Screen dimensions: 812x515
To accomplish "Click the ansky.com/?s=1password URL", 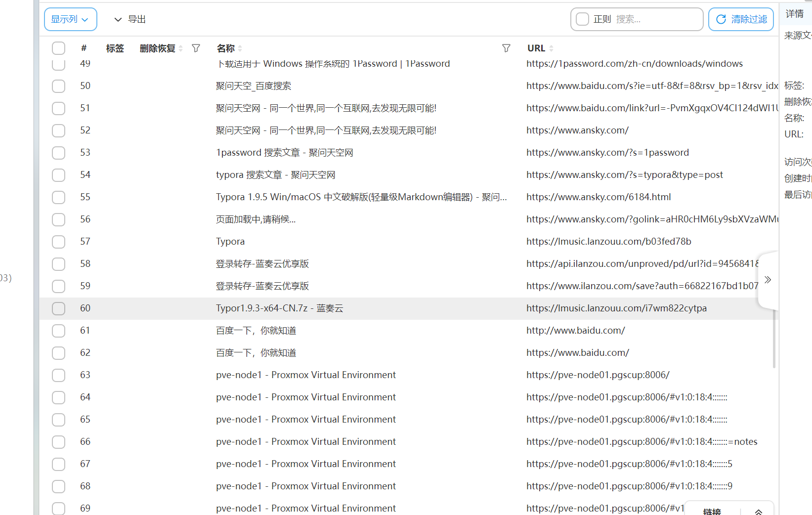I will point(607,153).
